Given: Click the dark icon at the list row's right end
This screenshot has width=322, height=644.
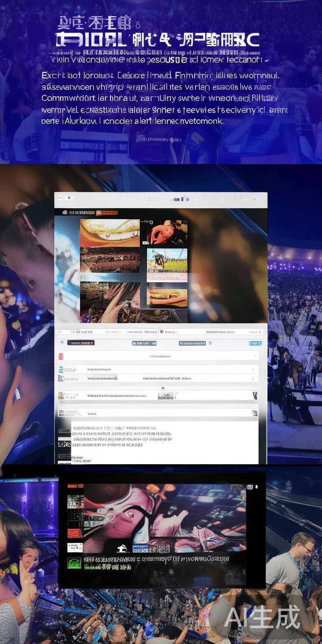Looking at the screenshot, I should [254, 395].
